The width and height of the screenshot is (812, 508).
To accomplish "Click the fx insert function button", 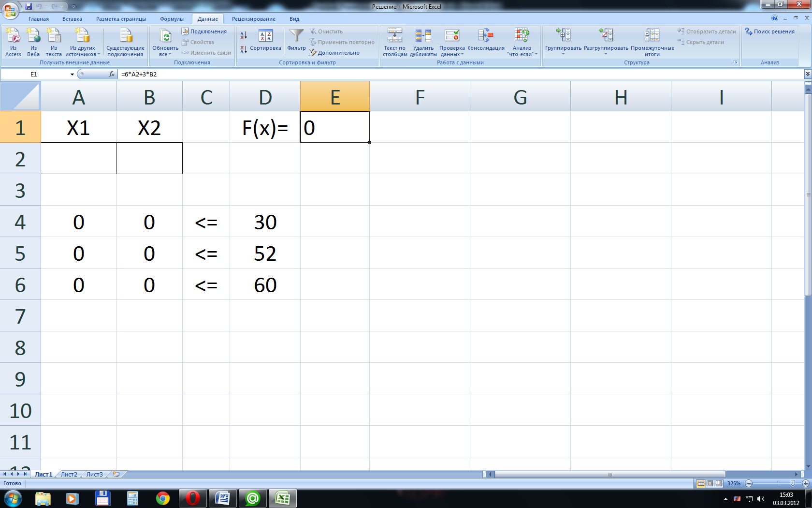I will click(112, 74).
